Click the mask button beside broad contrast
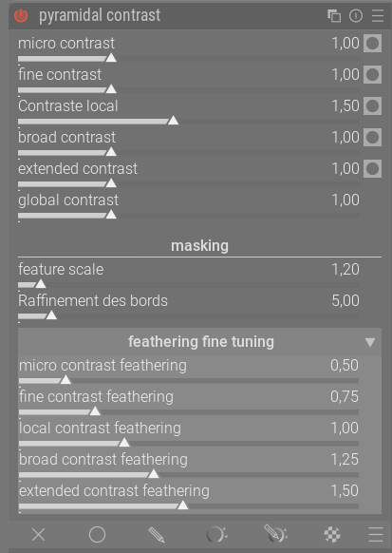The image size is (392, 553). tap(373, 138)
